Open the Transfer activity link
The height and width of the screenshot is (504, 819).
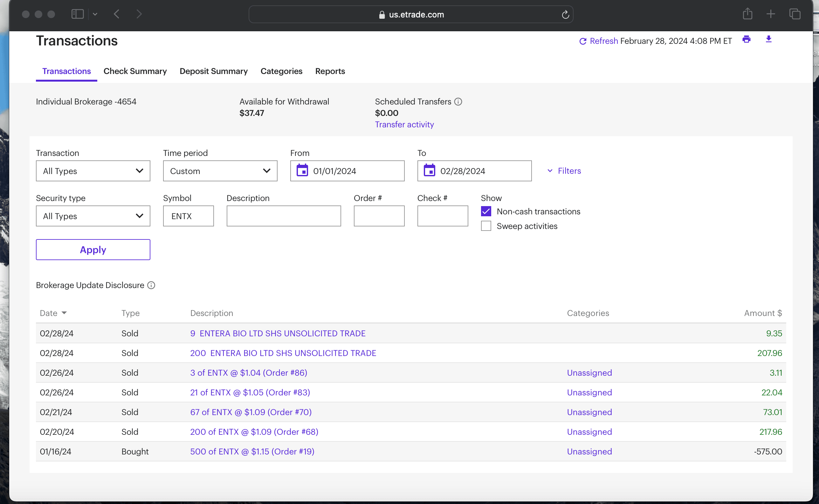[404, 124]
